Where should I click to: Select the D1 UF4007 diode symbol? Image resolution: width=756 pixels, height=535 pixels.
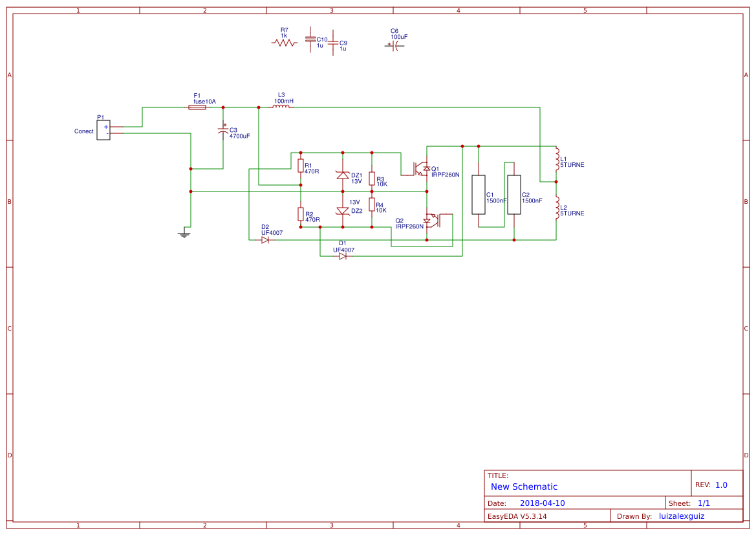click(x=341, y=255)
